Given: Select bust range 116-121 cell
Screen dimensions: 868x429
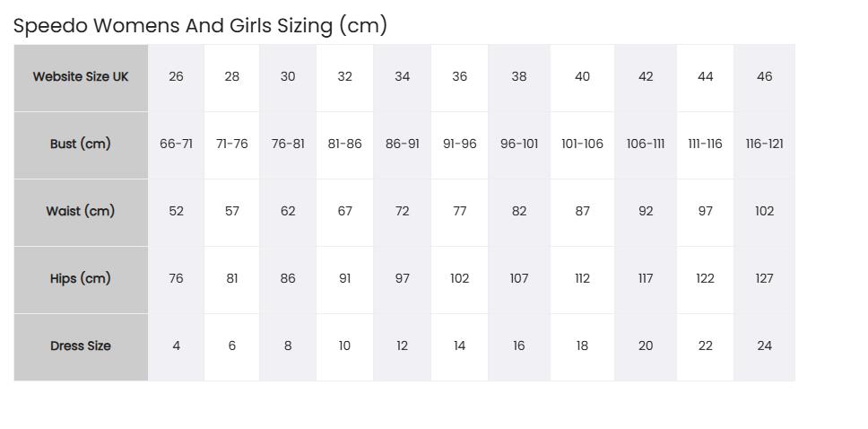Looking at the screenshot, I should click(765, 145).
